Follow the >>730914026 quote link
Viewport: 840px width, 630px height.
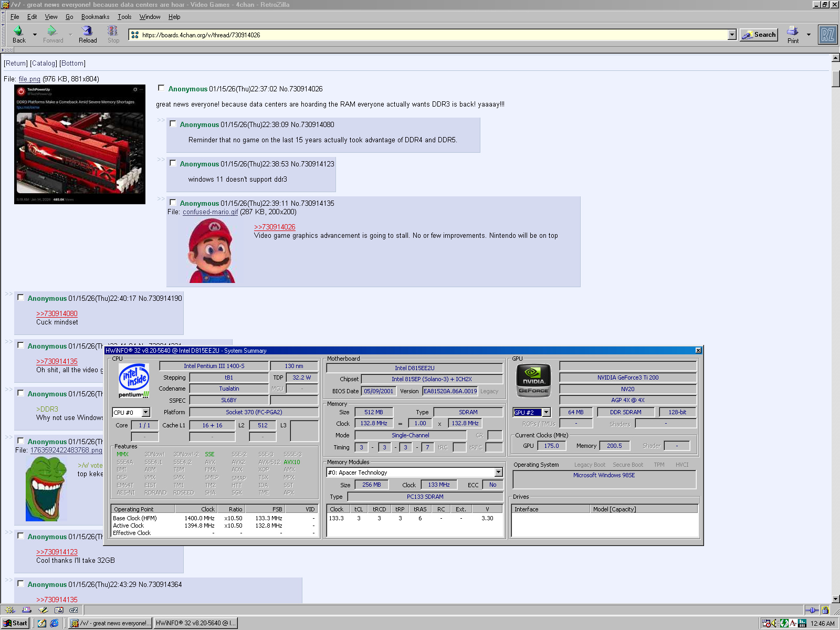[275, 227]
